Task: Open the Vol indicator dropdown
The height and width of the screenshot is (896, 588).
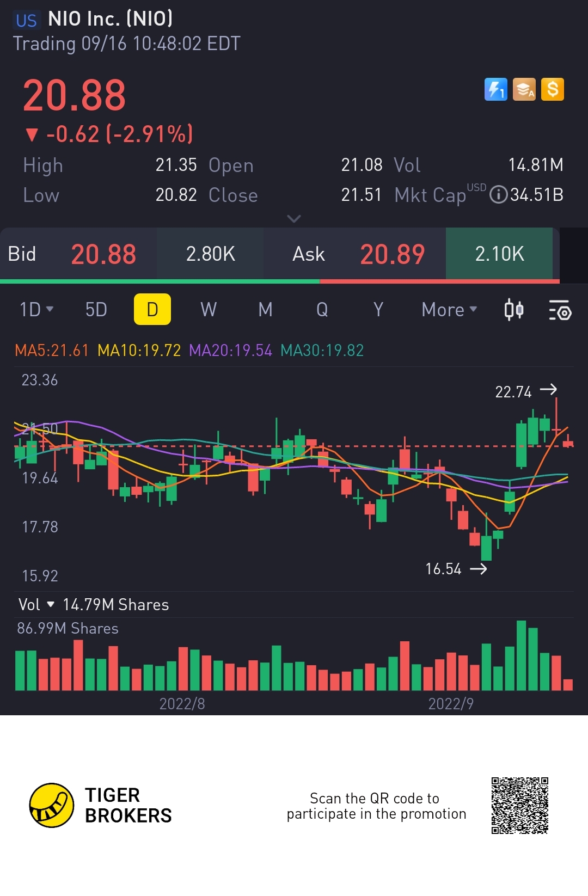Action: (x=36, y=605)
